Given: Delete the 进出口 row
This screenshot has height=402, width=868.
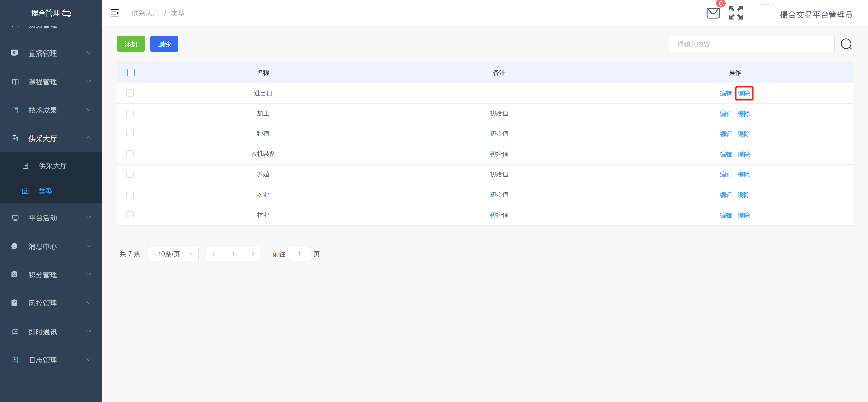Looking at the screenshot, I should pos(744,93).
